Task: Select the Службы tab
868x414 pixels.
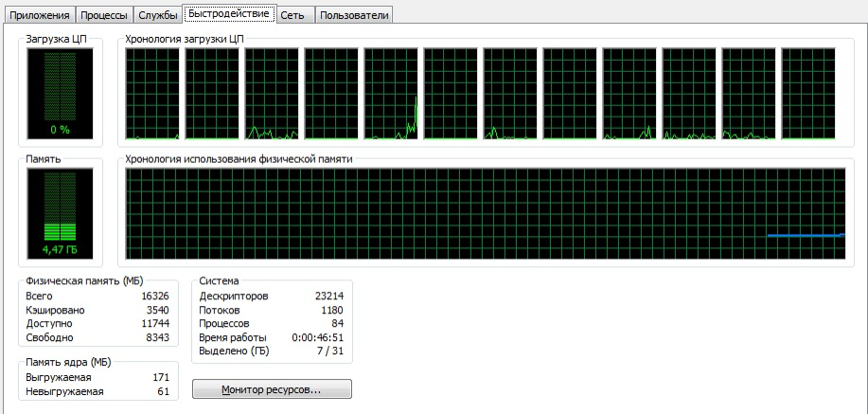Action: click(x=157, y=15)
